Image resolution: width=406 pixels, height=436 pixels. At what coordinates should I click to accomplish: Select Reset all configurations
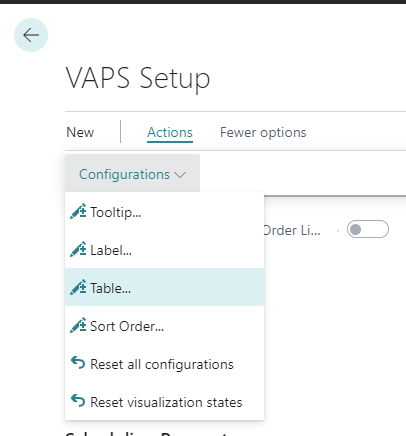[164, 364]
